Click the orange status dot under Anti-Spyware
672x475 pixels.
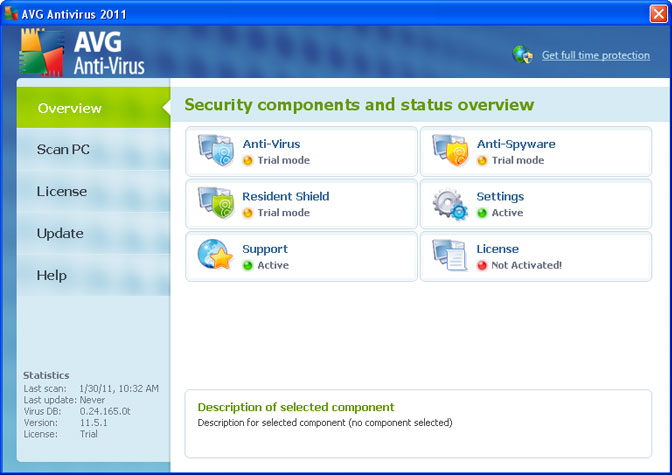point(482,161)
